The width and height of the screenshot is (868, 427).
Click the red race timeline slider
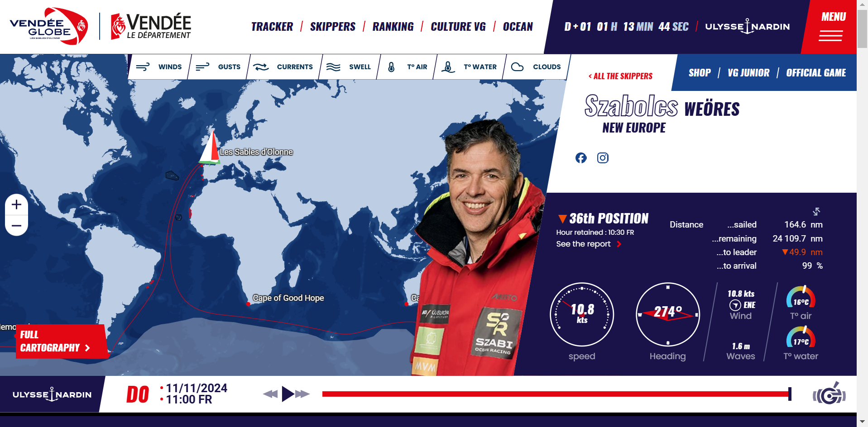[x=556, y=394]
